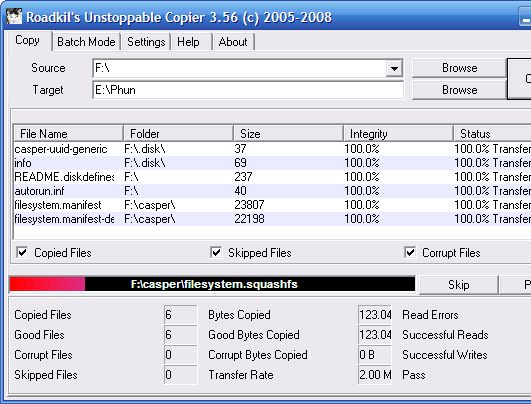The height and width of the screenshot is (404, 531).
Task: Click size value 22198
Action: 249,219
